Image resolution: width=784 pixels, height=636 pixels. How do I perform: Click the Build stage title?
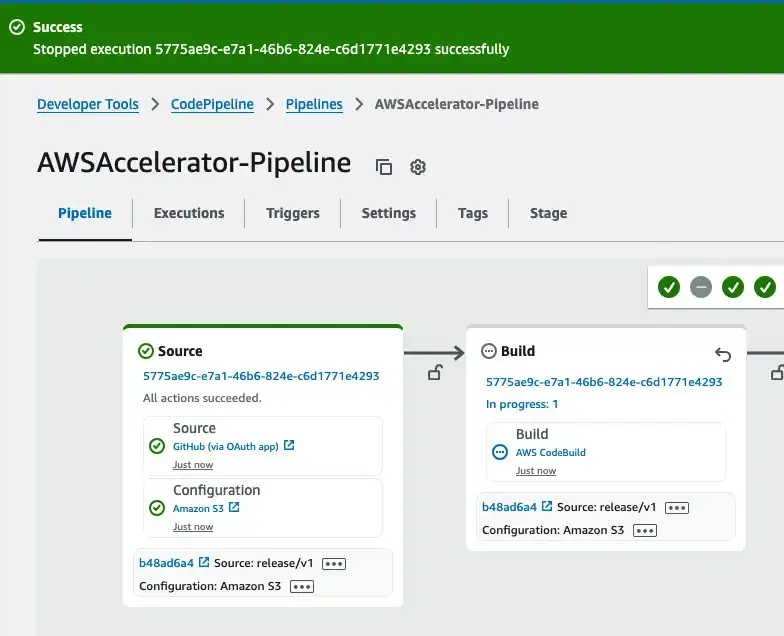point(518,351)
